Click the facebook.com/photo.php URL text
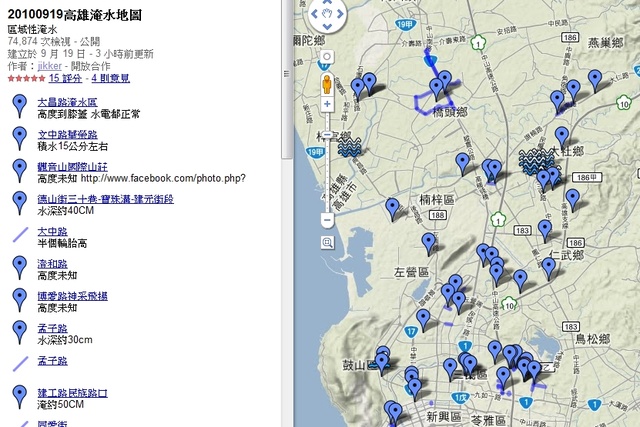640x427 pixels. tap(163, 178)
